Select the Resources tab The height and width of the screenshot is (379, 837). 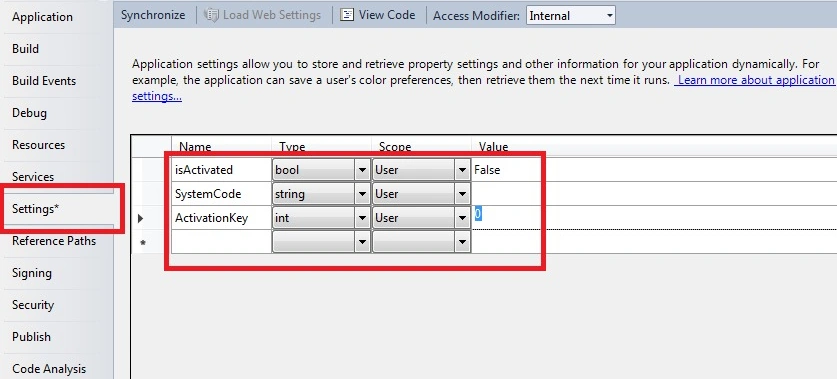coord(38,145)
